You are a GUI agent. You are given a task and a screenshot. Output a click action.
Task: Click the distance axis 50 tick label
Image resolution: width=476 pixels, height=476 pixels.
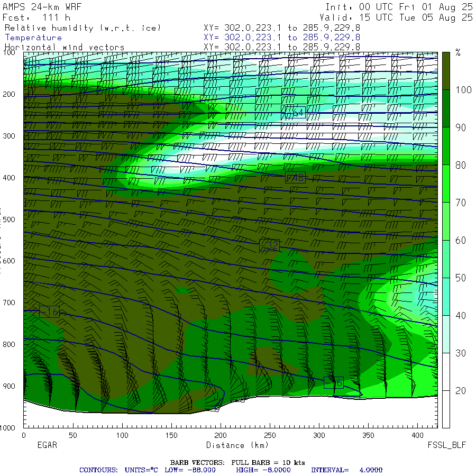(73, 435)
